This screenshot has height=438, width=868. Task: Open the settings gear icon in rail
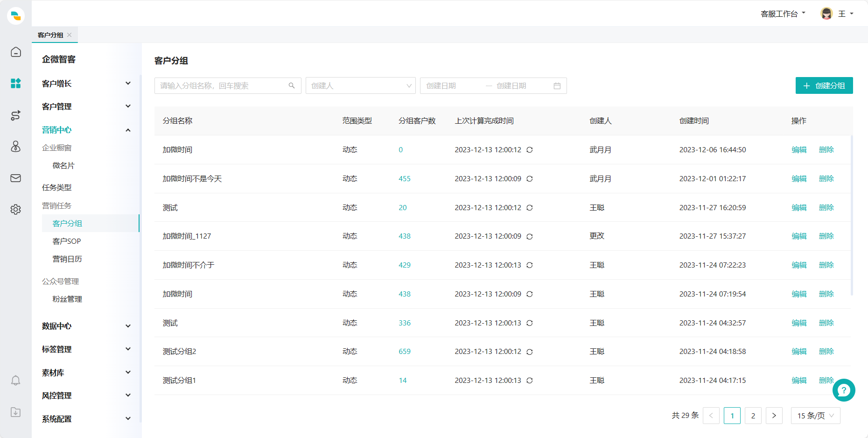(x=16, y=209)
